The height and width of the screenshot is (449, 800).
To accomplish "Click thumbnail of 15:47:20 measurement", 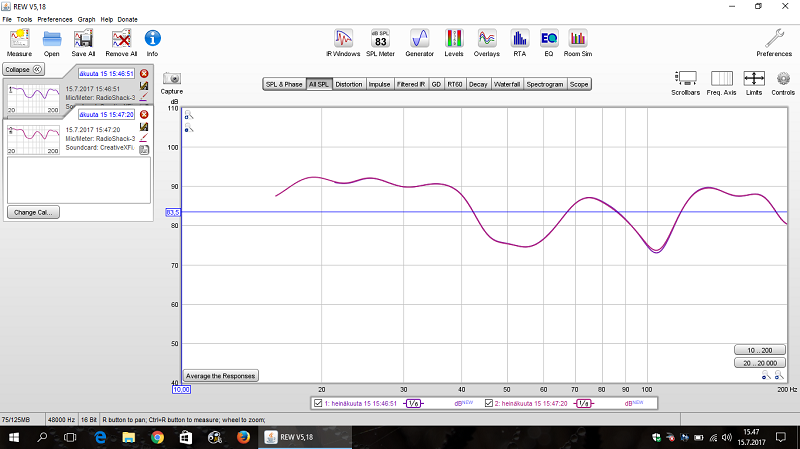I will coord(33,139).
